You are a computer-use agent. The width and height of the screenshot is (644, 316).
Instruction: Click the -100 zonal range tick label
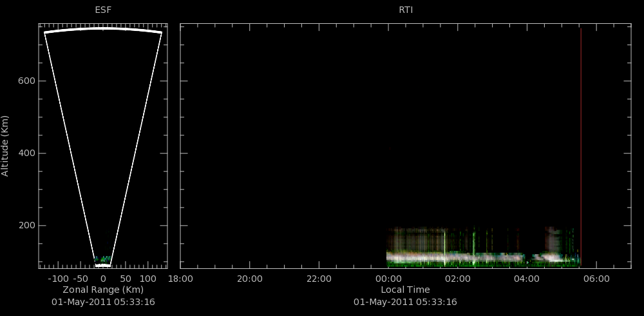pyautogui.click(x=58, y=279)
